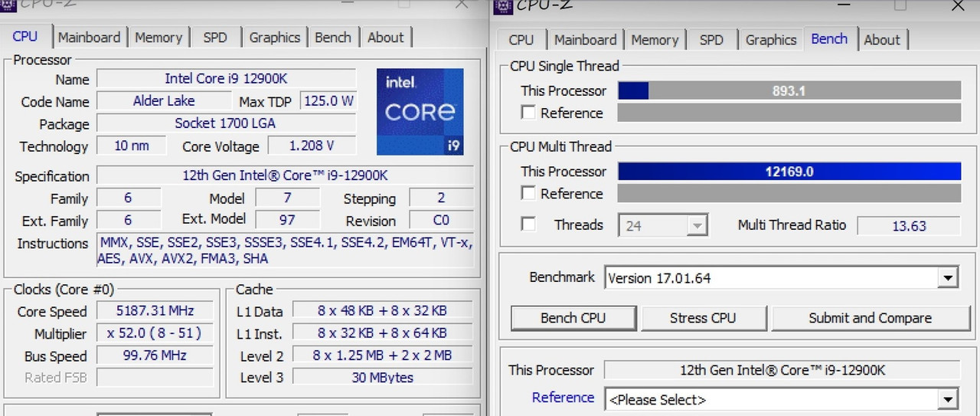Click Level 3 value 30 MBytes
Image resolution: width=980 pixels, height=416 pixels.
pos(382,377)
